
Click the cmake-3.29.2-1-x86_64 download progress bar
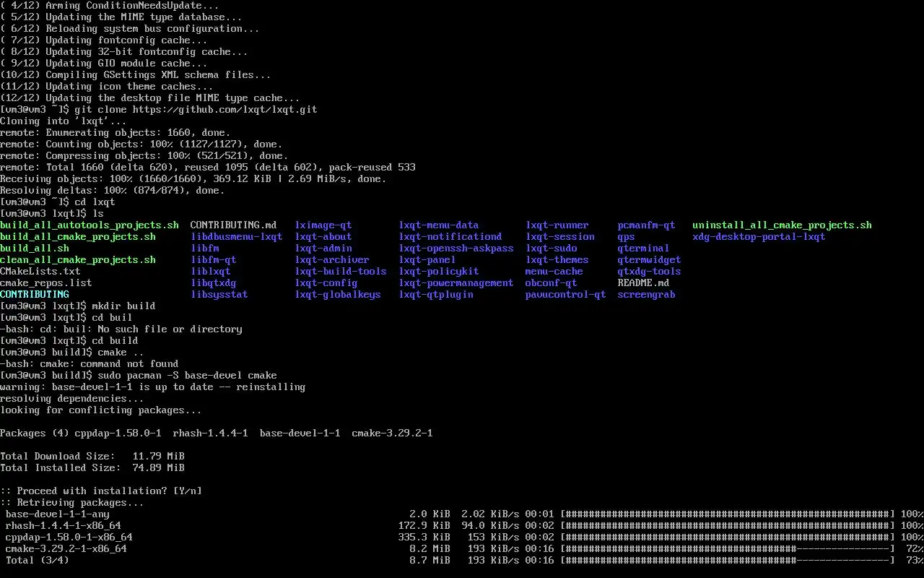[x=728, y=549]
